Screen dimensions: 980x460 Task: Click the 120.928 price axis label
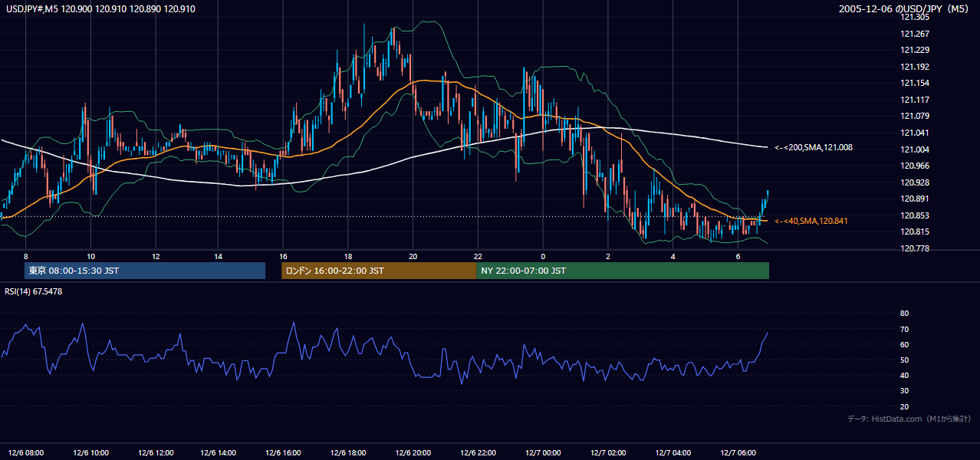[915, 182]
